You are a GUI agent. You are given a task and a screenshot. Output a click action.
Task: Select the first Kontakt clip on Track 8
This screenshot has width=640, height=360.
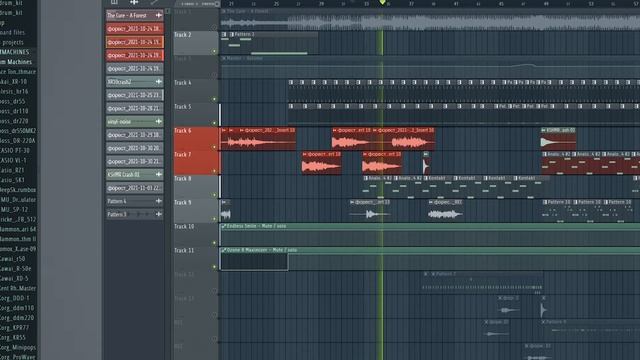coord(439,187)
